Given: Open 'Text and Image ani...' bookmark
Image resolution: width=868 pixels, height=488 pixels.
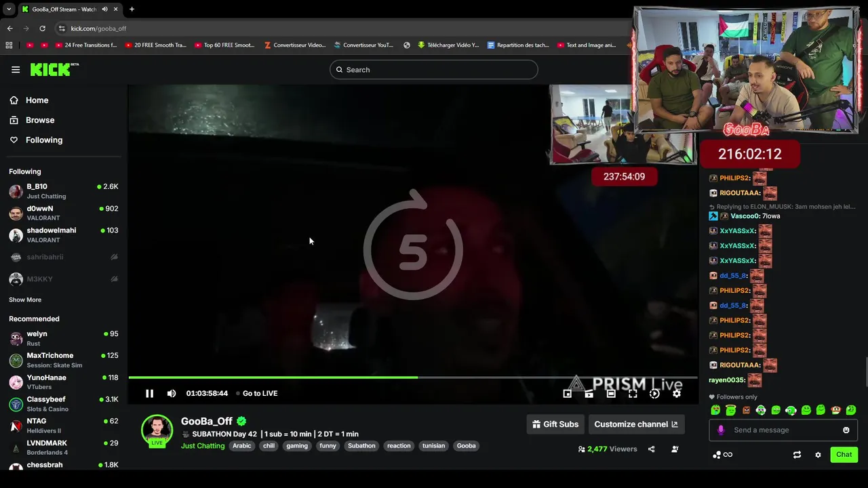Looking at the screenshot, I should [x=587, y=45].
